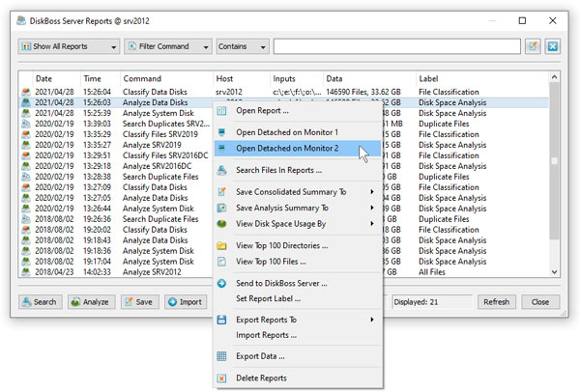Expand the Export Reports To submenu arrow
Image resolution: width=580 pixels, height=392 pixels.
(372, 320)
